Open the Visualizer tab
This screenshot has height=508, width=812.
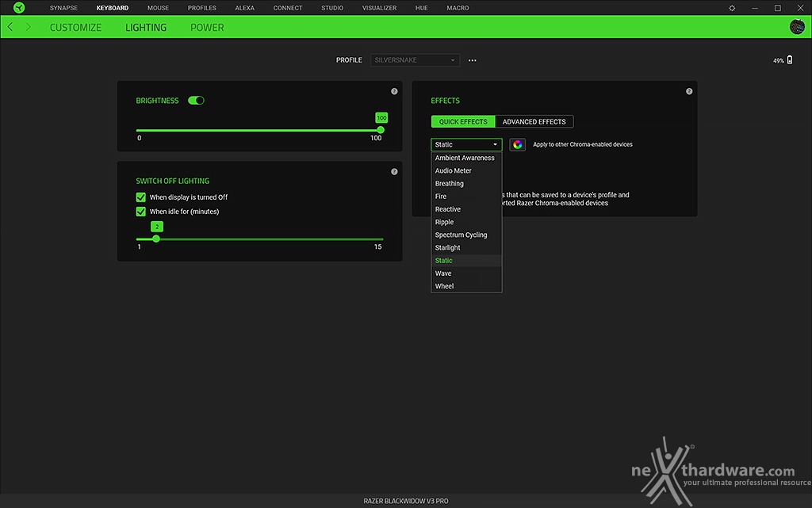click(380, 8)
